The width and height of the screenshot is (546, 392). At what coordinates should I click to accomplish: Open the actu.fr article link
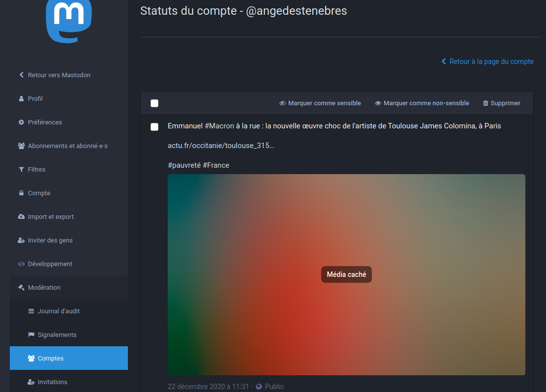point(221,146)
